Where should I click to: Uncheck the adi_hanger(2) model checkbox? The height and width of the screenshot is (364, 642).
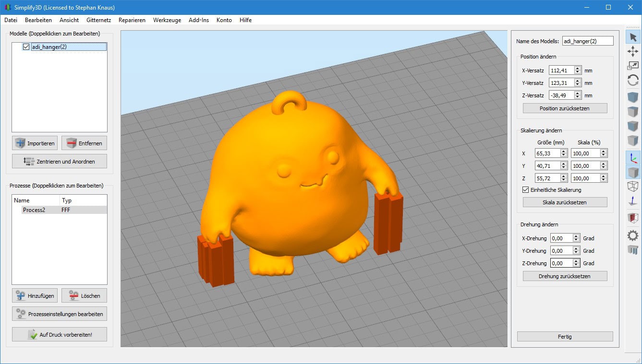(x=26, y=47)
